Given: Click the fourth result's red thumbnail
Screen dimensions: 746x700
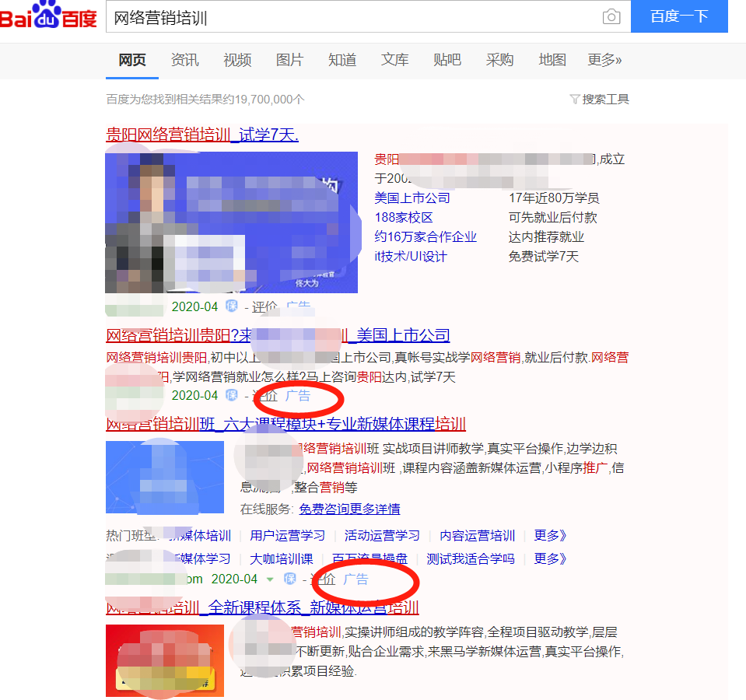Looking at the screenshot, I should click(x=165, y=660).
